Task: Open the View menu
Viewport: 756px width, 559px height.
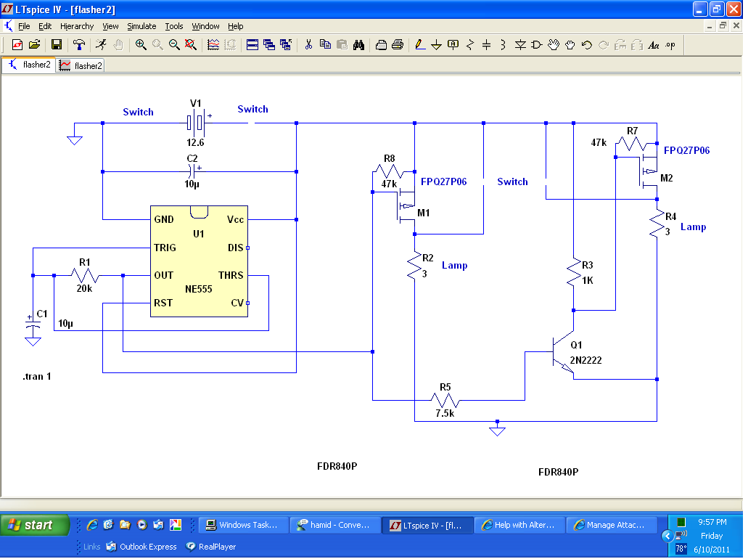Action: pyautogui.click(x=110, y=26)
